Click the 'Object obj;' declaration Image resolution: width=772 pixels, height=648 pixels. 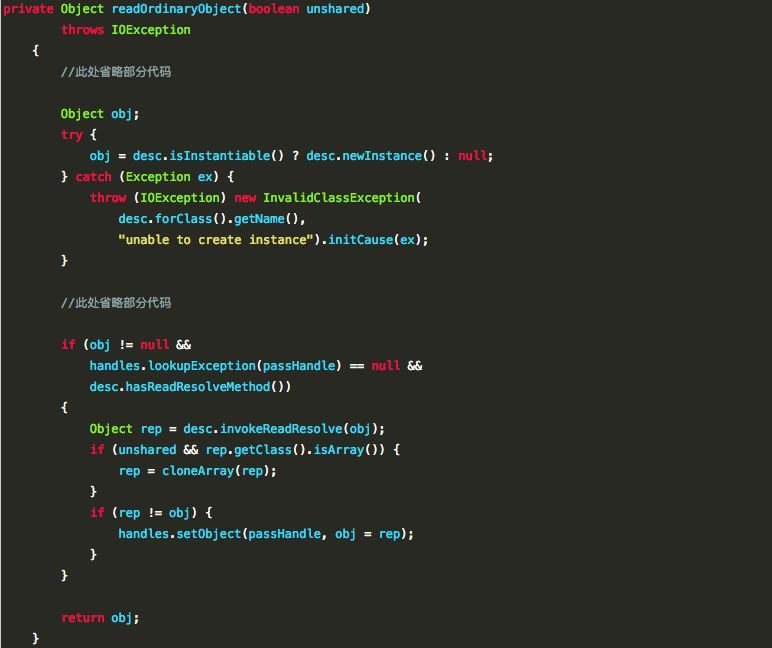pos(100,114)
